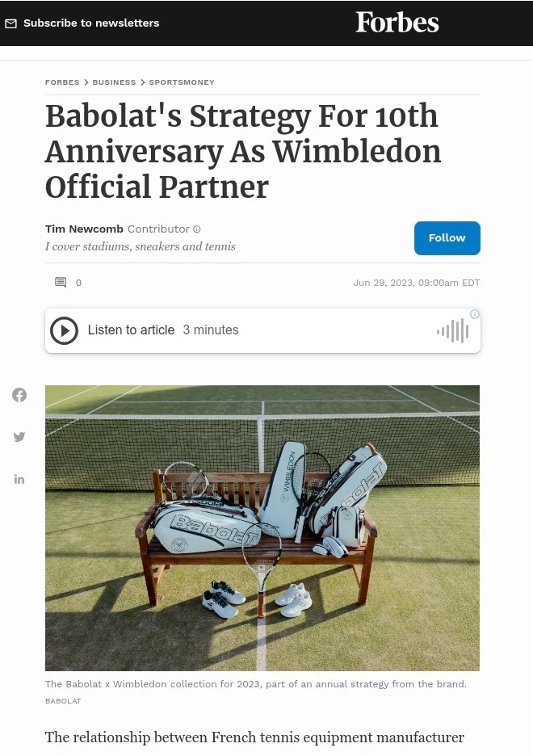Click the ad info icon on audio player

(x=475, y=314)
